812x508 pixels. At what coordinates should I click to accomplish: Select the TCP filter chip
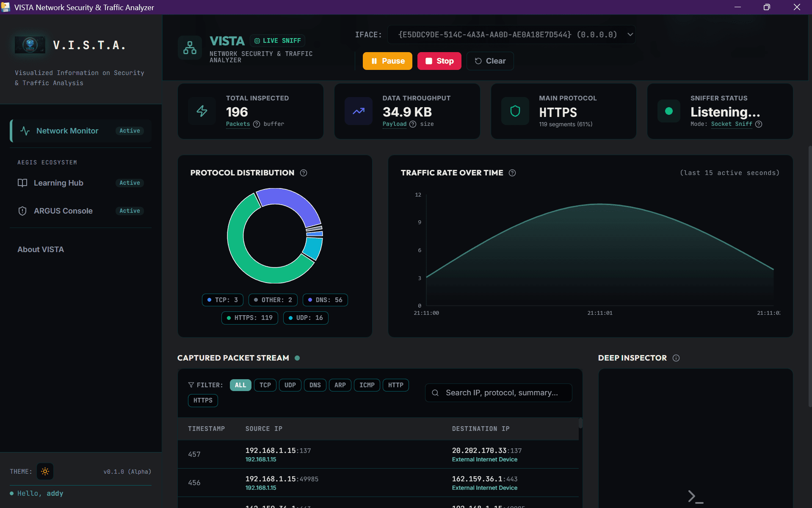coord(265,385)
